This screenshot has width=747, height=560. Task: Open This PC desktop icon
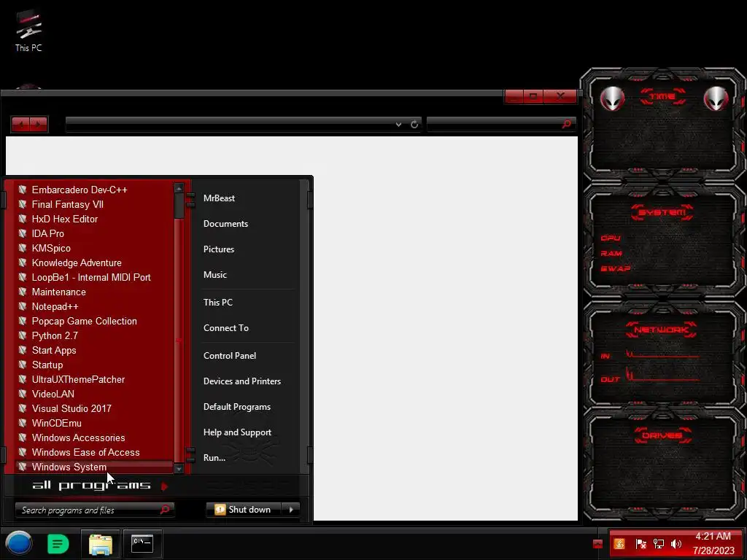(28, 31)
